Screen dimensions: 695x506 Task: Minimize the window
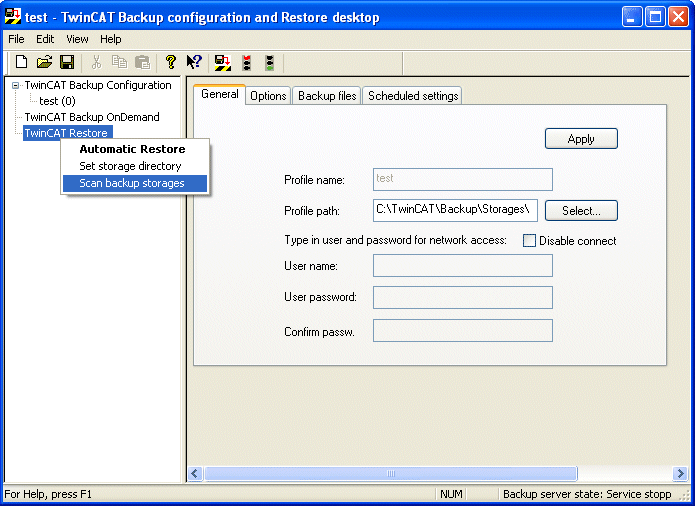pyautogui.click(x=632, y=17)
